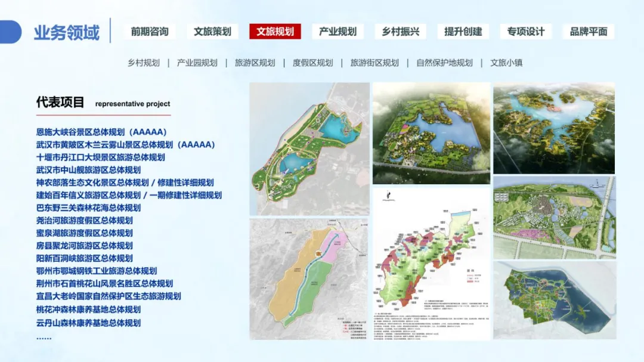View the top-right aerial lake rendering

coord(554,128)
